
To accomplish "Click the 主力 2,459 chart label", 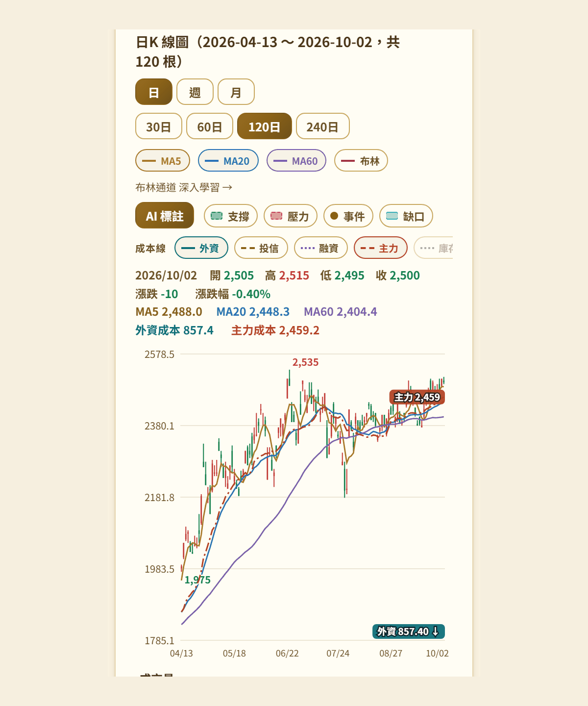I will tap(417, 397).
